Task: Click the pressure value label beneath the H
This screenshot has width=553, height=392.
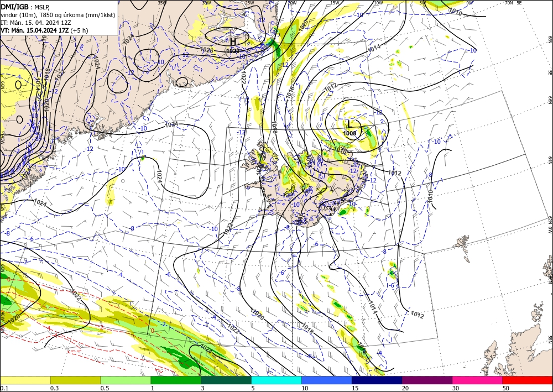Action: click(233, 51)
